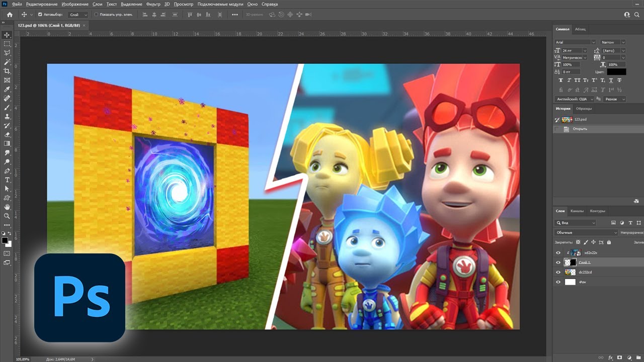
Task: Open the Фильтр menu
Action: 153,4
